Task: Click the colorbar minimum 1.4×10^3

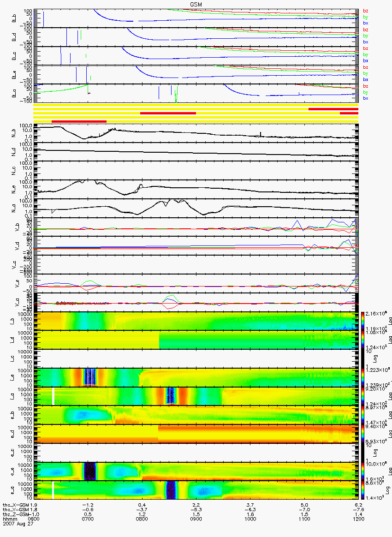Action: click(375, 498)
